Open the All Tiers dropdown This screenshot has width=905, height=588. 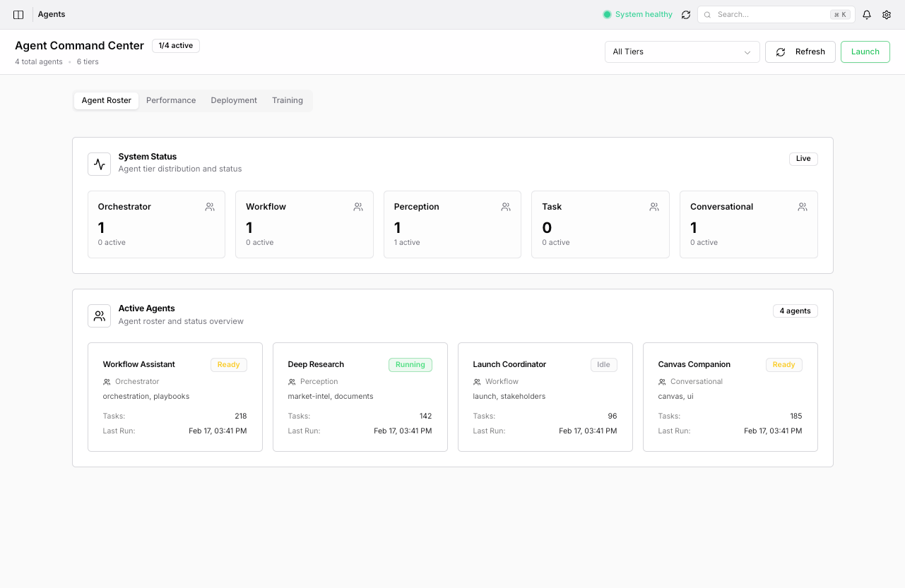tap(675, 52)
